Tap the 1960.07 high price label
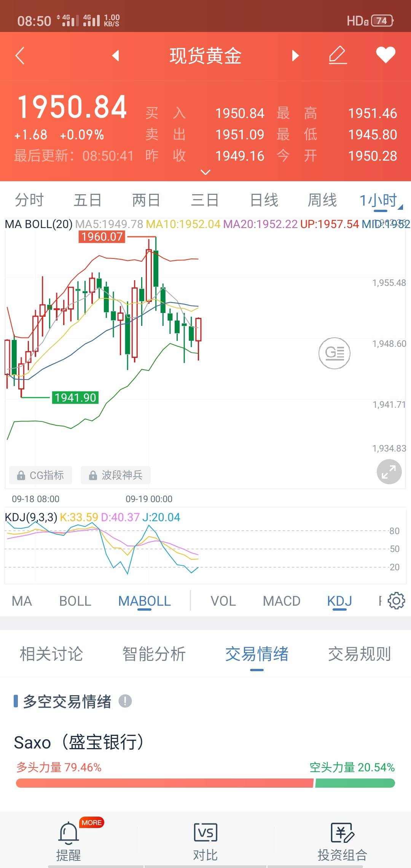 click(x=102, y=237)
